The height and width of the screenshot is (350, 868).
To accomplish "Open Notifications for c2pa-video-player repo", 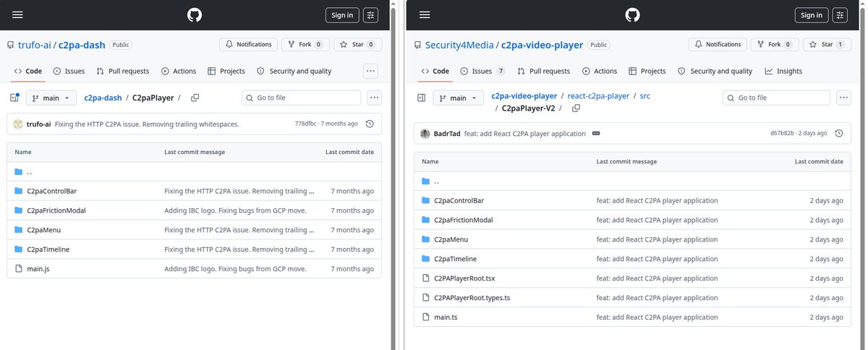I will point(718,44).
